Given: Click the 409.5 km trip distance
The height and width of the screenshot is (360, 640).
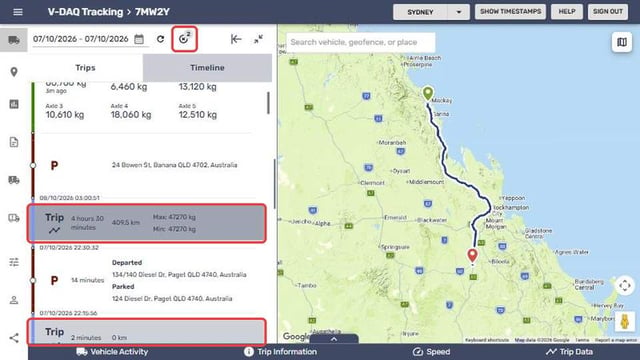Looking at the screenshot, I should point(126,222).
